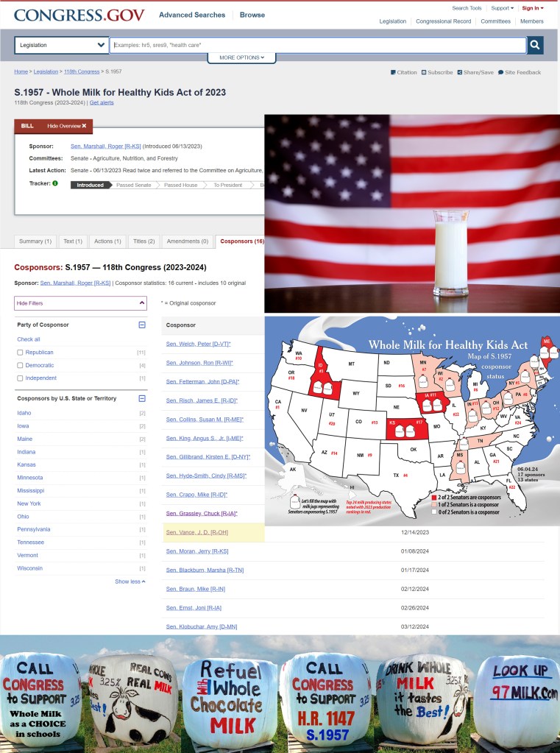560x753 pixels.
Task: Open Sen. Welch, Peter cosponsor link
Action: 198,344
